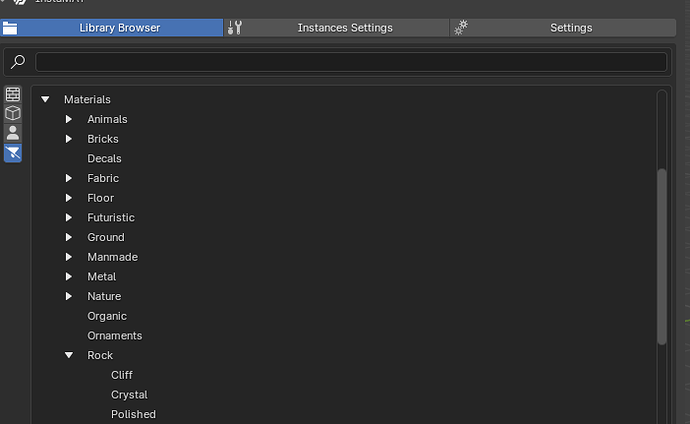Open the Settings tab
Viewport: 690px width, 424px height.
tap(571, 28)
